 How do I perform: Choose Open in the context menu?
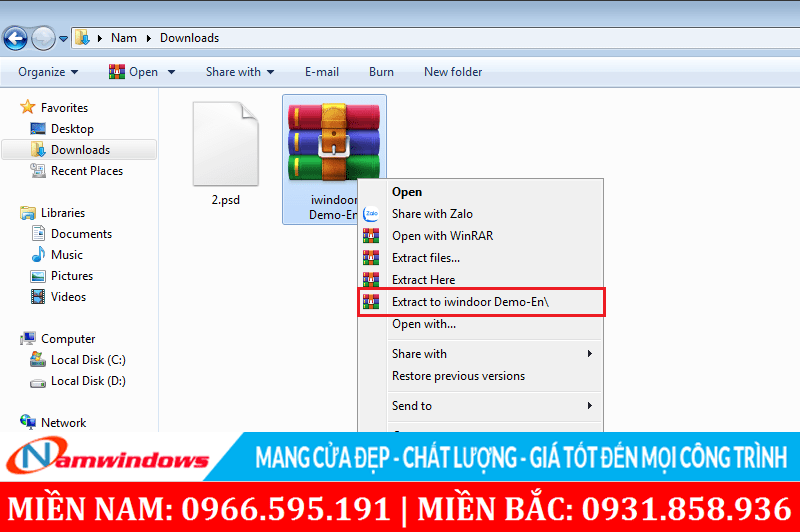(x=407, y=192)
